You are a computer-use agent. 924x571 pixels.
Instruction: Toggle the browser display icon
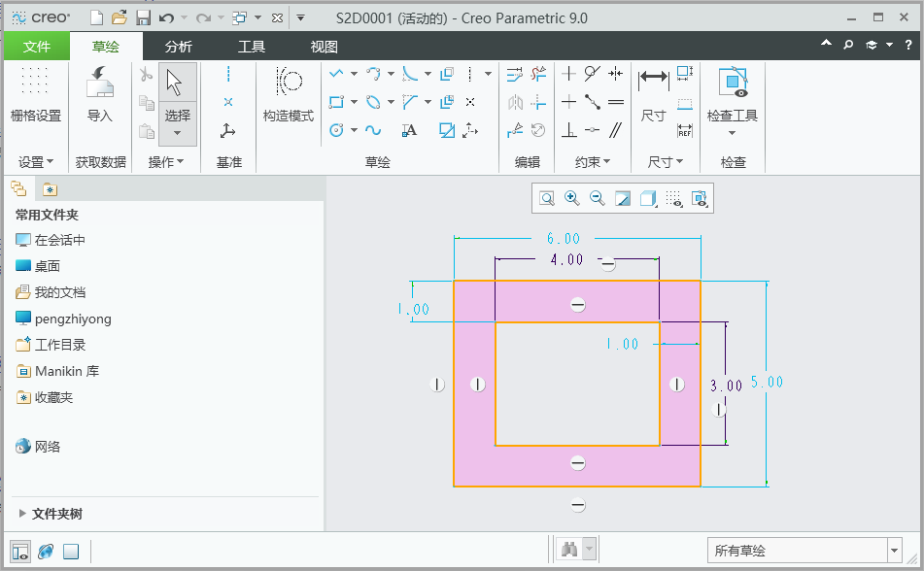pyautogui.click(x=46, y=552)
